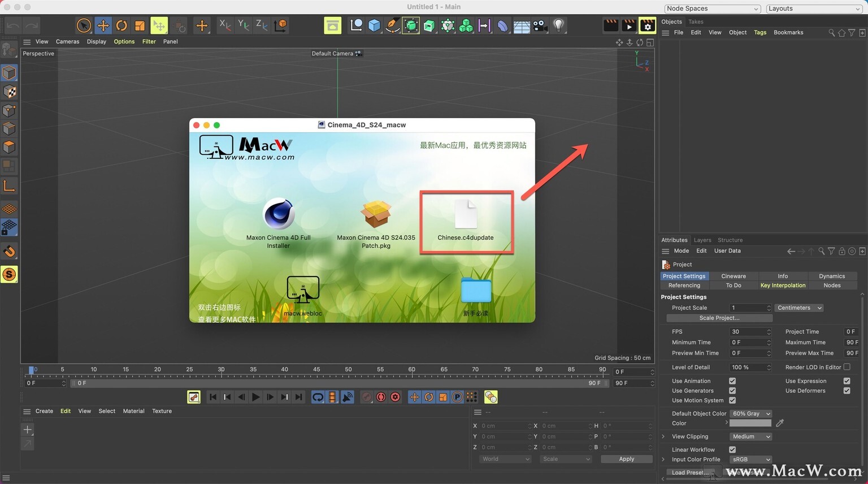
Task: Open the sRGB color profile dropdown
Action: pyautogui.click(x=751, y=460)
